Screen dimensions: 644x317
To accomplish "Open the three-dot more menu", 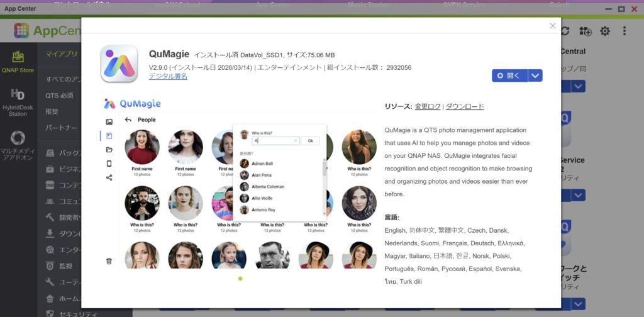I will (625, 31).
